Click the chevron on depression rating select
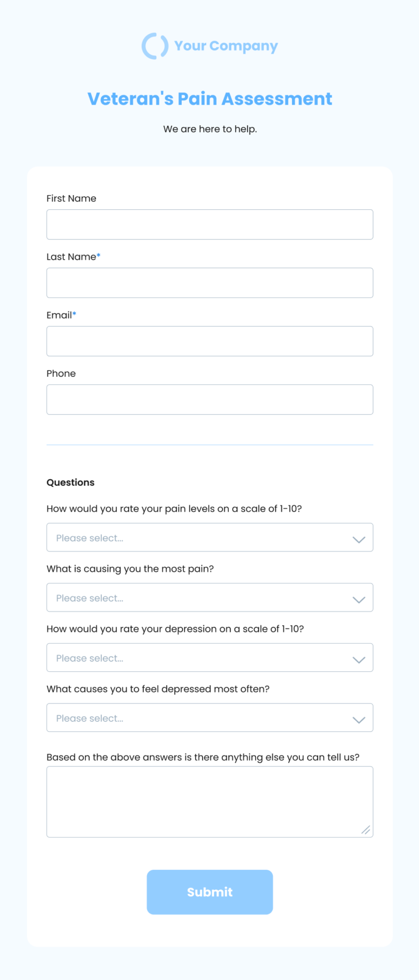Screen dimensions: 419x980 point(359,660)
